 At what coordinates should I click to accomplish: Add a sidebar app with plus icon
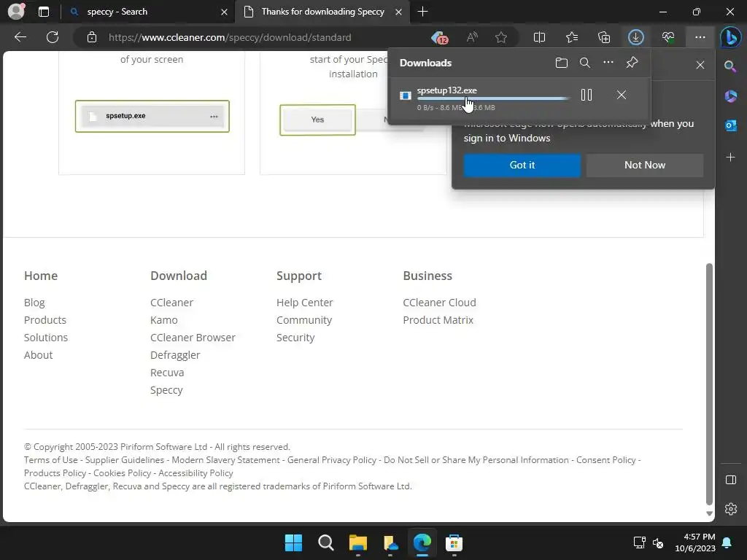click(x=730, y=157)
